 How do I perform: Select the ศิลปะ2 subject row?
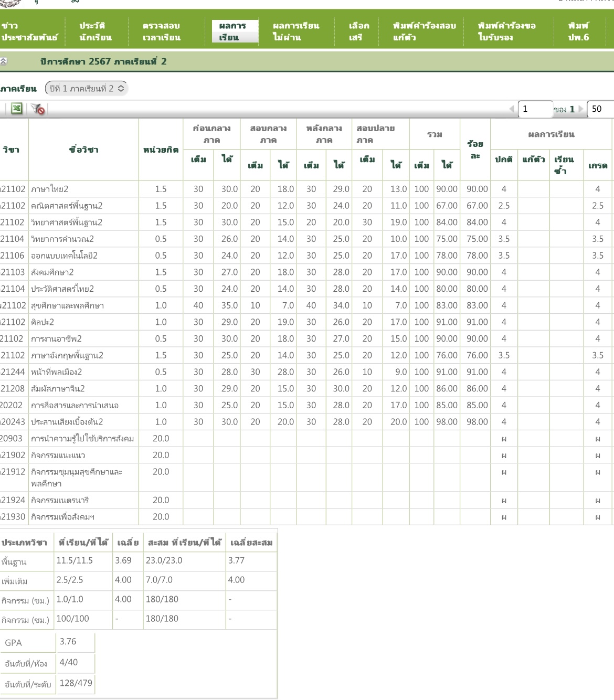306,322
